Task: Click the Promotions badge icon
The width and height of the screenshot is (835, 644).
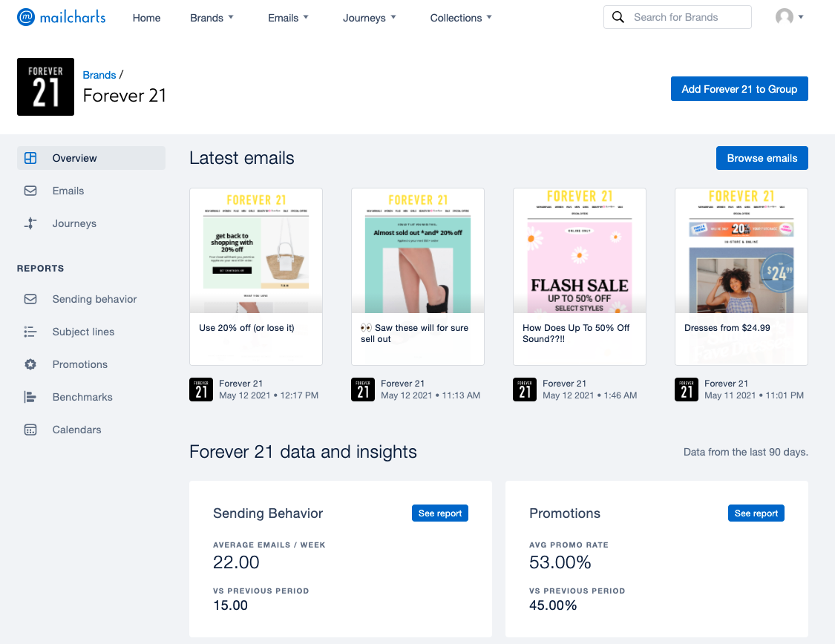Action: click(x=30, y=364)
